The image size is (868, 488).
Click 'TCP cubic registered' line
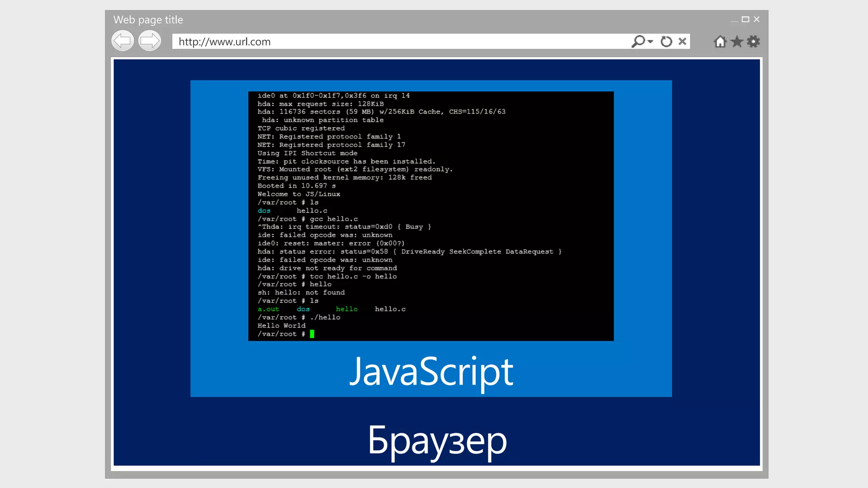click(301, 128)
